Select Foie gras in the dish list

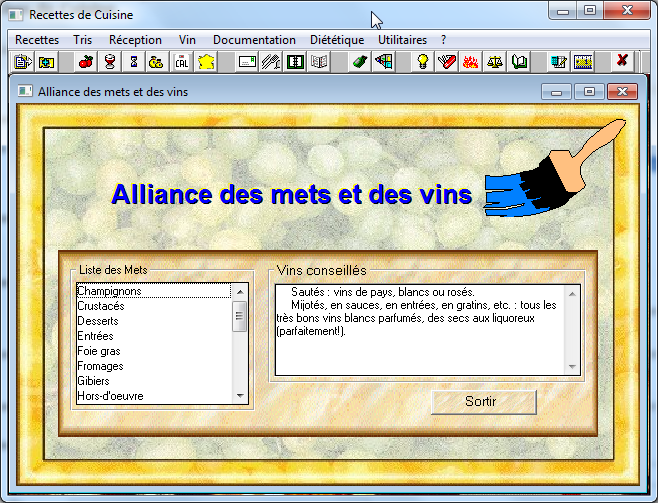pyautogui.click(x=154, y=351)
